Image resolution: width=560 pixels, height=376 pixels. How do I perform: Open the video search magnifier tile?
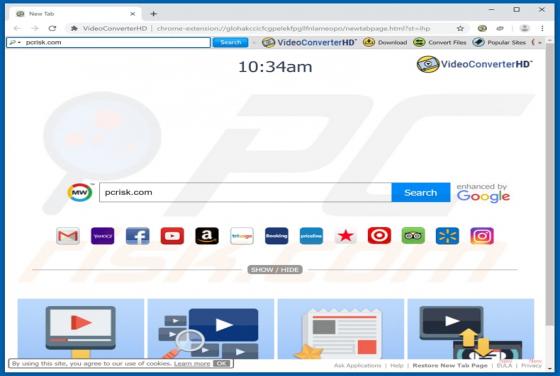211,329
